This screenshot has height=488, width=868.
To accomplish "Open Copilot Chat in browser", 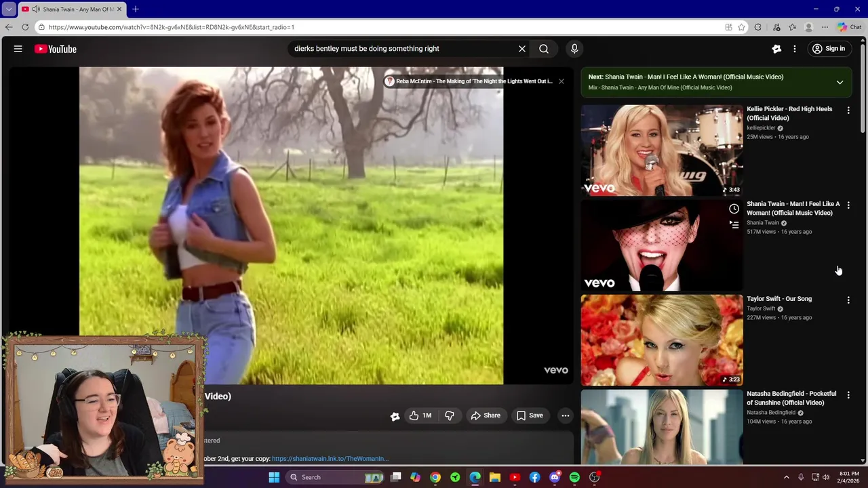I will pyautogui.click(x=850, y=27).
